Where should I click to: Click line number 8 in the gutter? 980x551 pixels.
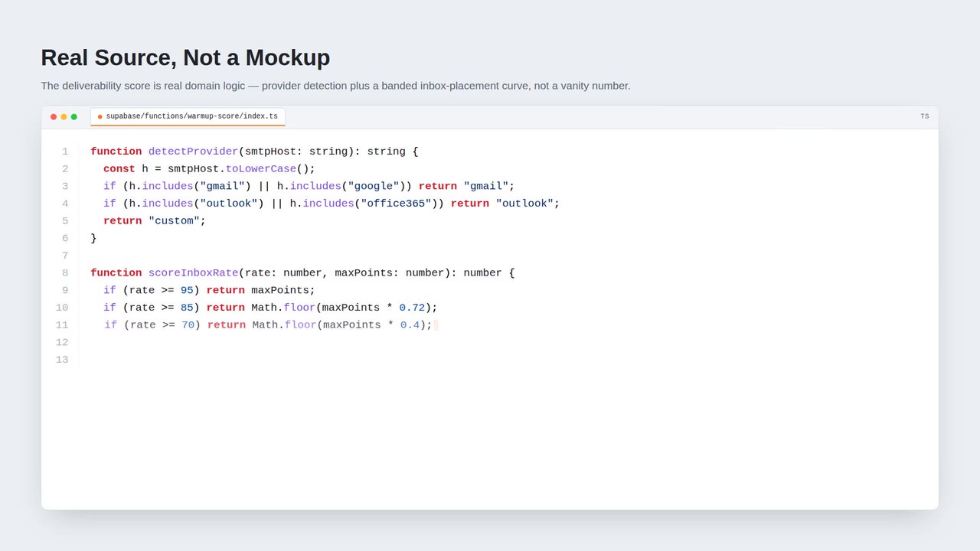[x=65, y=273]
